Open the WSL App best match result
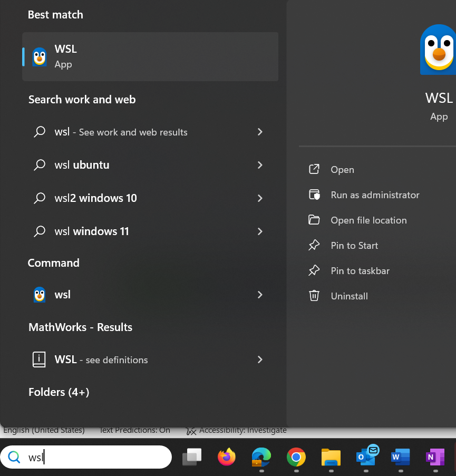The width and height of the screenshot is (456, 476). (150, 56)
